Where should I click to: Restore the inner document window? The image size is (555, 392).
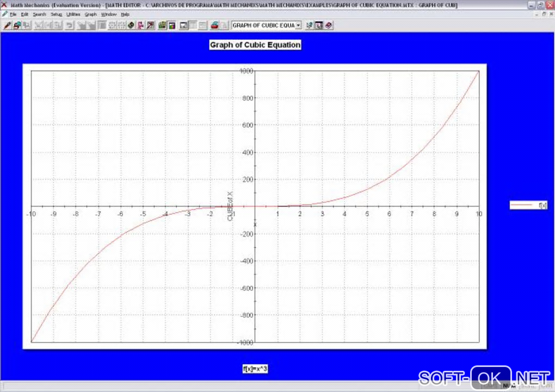544,14
